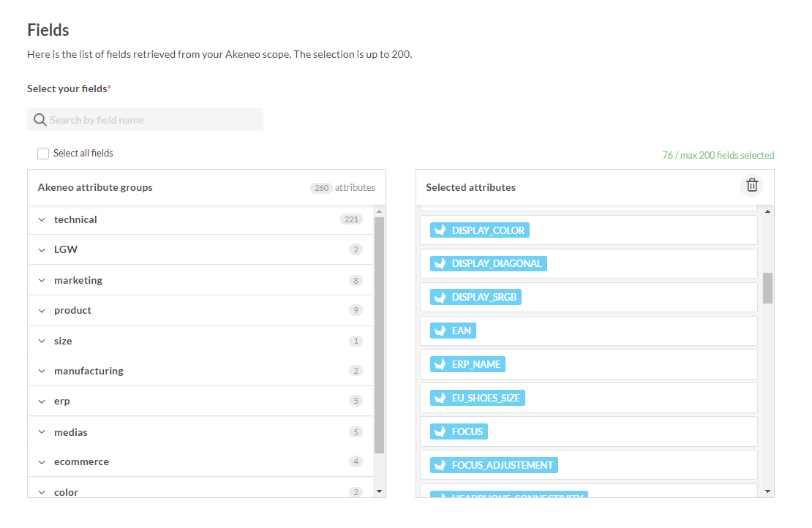Expand the technical attribute group
The image size is (812, 528).
click(42, 219)
